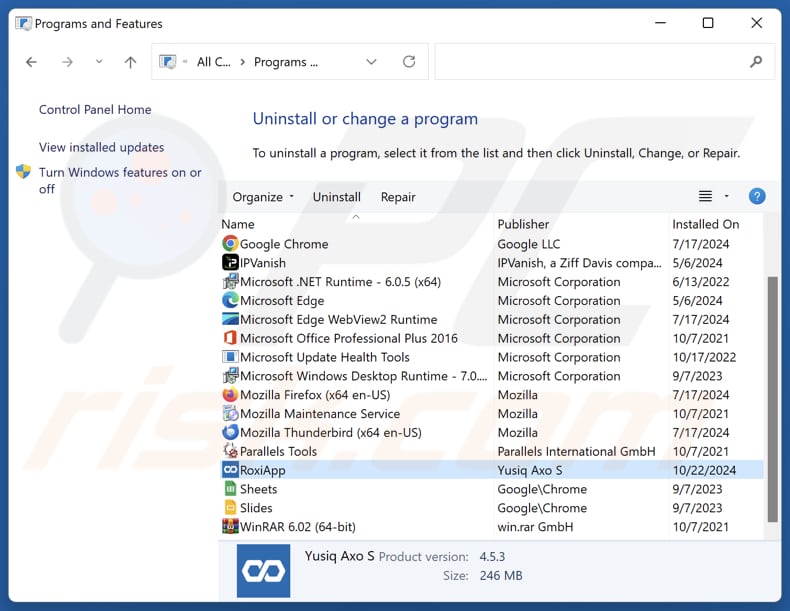Open Control Panel Home link
Viewport: 790px width, 611px height.
(x=95, y=110)
